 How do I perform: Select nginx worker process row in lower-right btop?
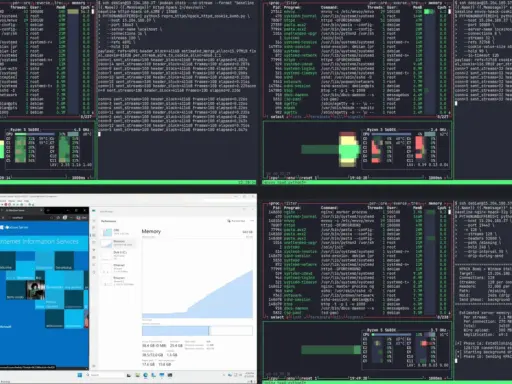click(356, 212)
